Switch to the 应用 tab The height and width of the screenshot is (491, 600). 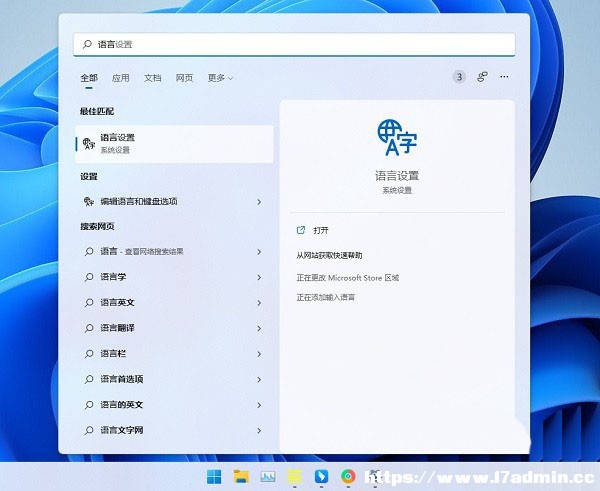click(x=121, y=78)
